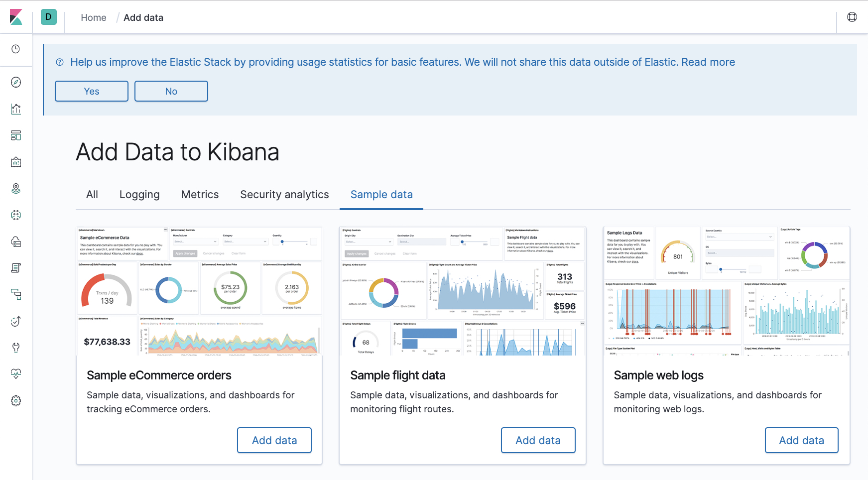868x480 pixels.
Task: Add data for Sample flight data
Action: click(538, 440)
